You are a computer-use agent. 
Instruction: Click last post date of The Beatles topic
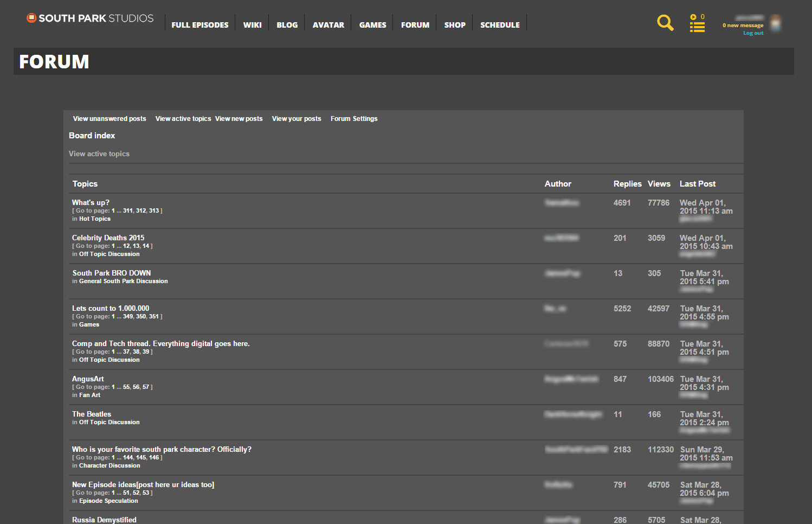(705, 418)
